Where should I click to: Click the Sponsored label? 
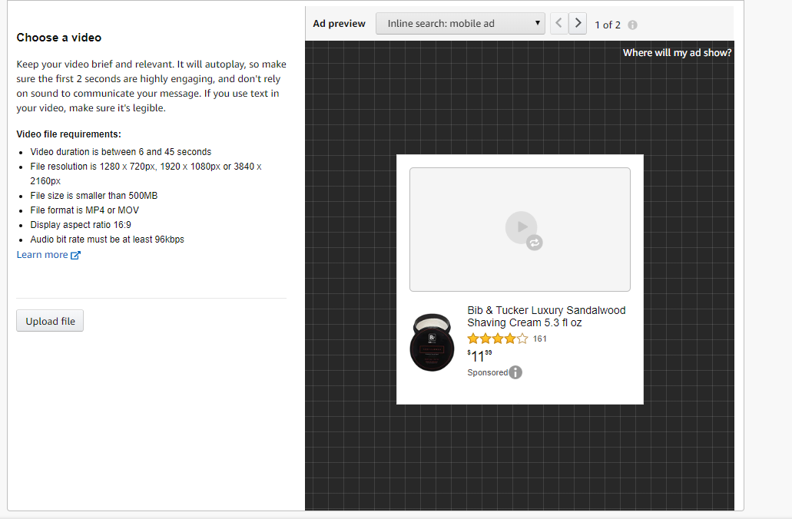488,372
